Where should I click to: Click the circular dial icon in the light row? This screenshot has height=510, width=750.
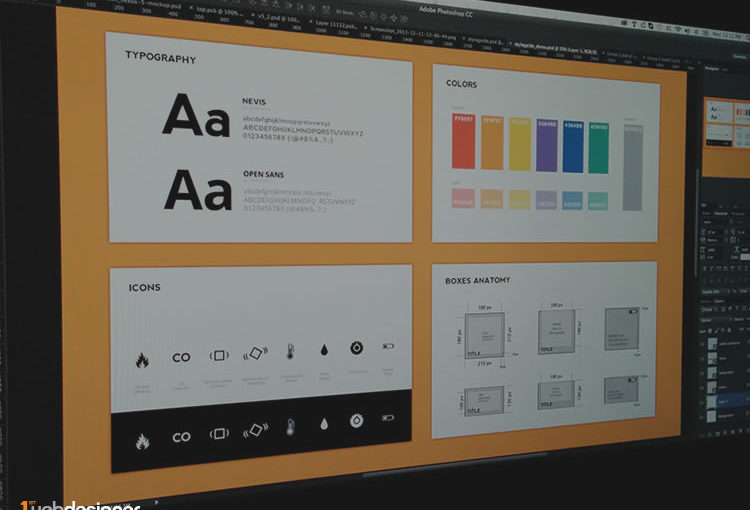[356, 348]
